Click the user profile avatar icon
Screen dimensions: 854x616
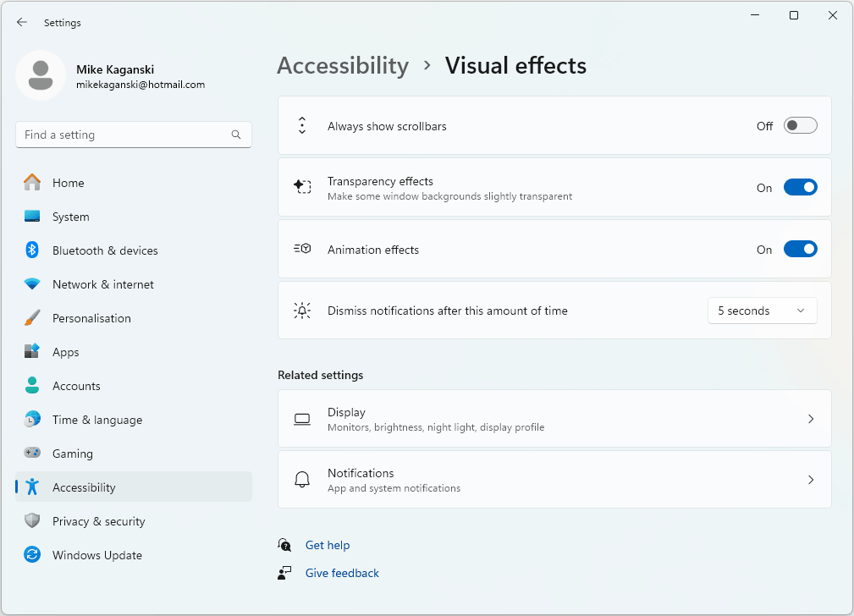[x=41, y=75]
